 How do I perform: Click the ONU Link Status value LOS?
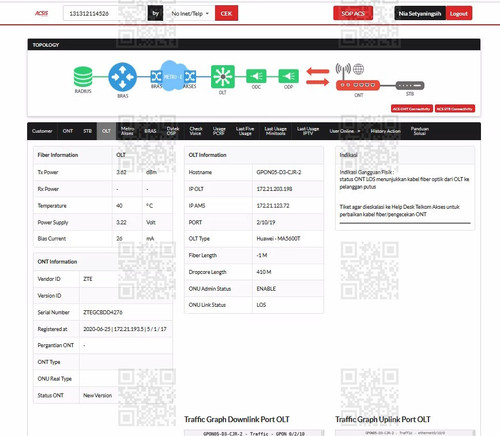point(261,305)
